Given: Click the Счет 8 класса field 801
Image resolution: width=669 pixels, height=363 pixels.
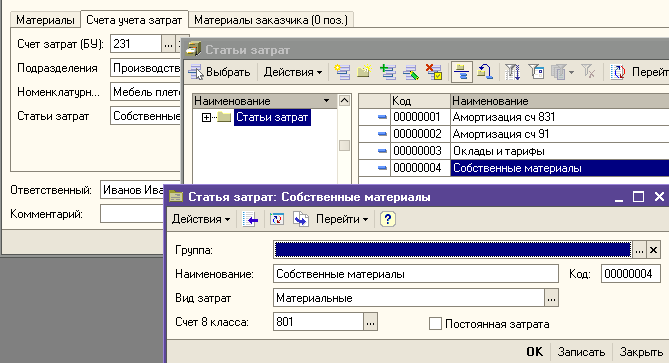Looking at the screenshot, I should pos(318,322).
